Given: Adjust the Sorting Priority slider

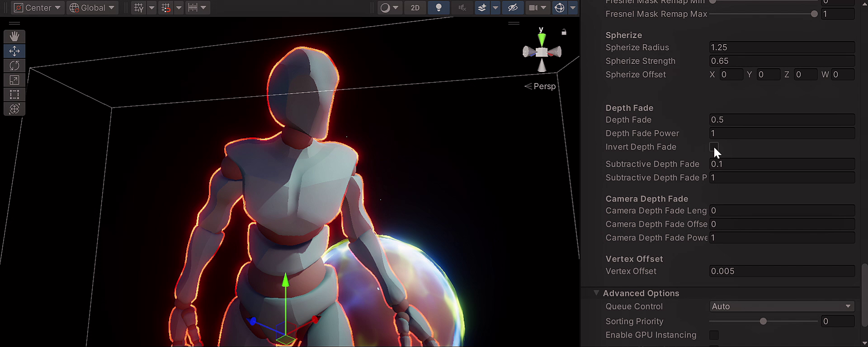Looking at the screenshot, I should coord(763,321).
